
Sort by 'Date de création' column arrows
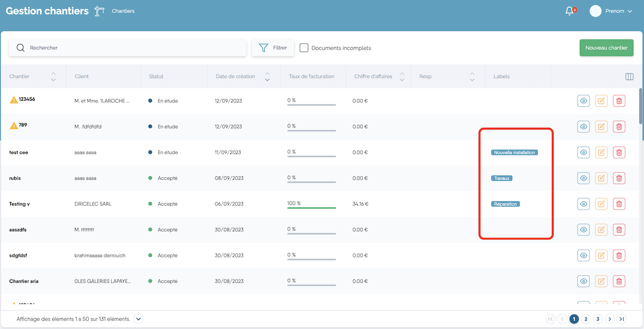[267, 77]
